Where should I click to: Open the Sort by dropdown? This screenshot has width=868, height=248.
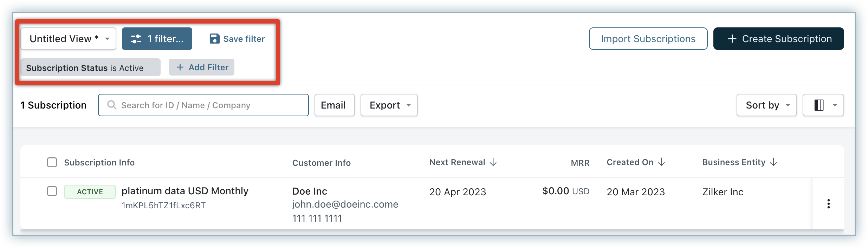click(x=766, y=105)
